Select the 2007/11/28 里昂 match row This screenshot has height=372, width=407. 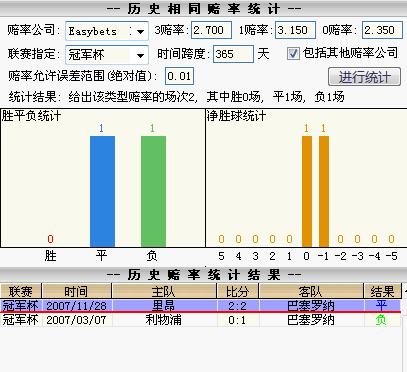[200, 306]
